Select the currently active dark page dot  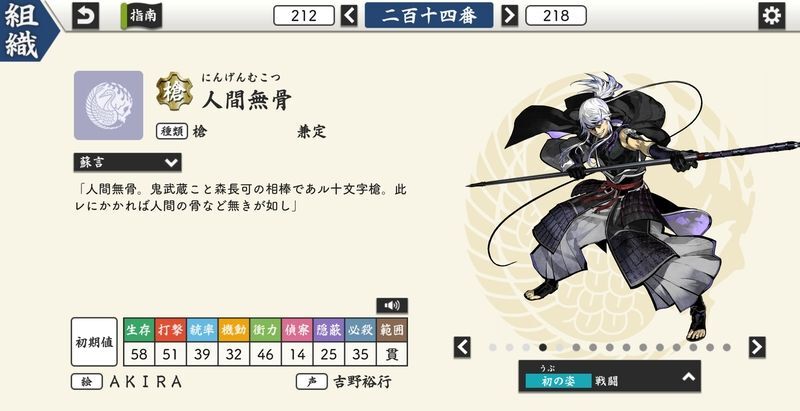click(543, 347)
